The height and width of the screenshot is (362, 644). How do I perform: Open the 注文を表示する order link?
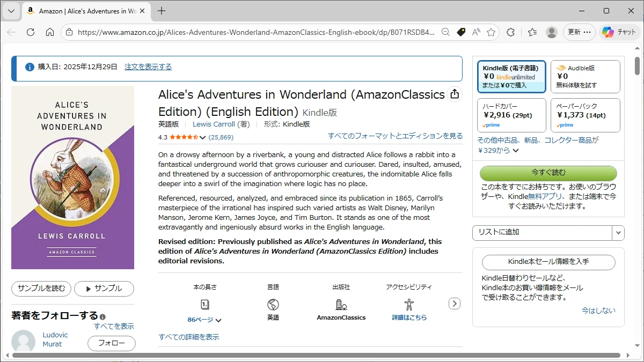[x=148, y=67]
